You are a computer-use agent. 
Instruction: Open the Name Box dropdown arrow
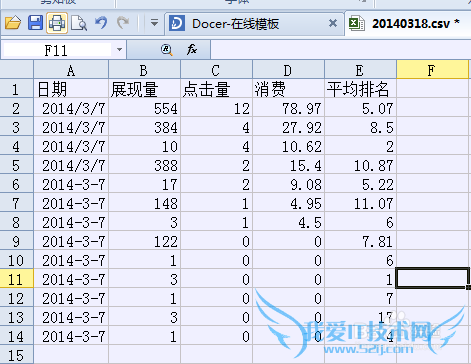pos(119,50)
